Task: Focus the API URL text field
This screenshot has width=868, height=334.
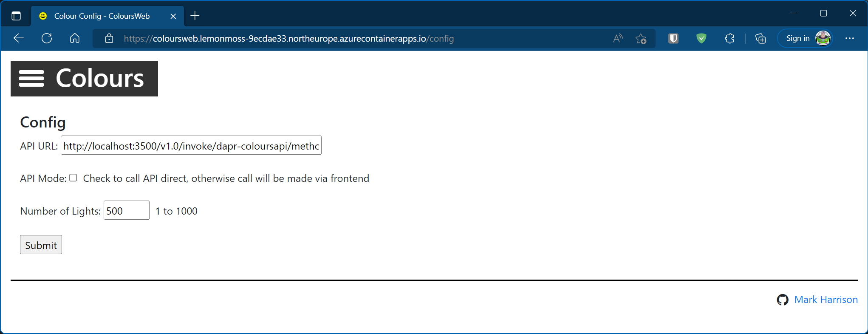Action: click(x=191, y=146)
